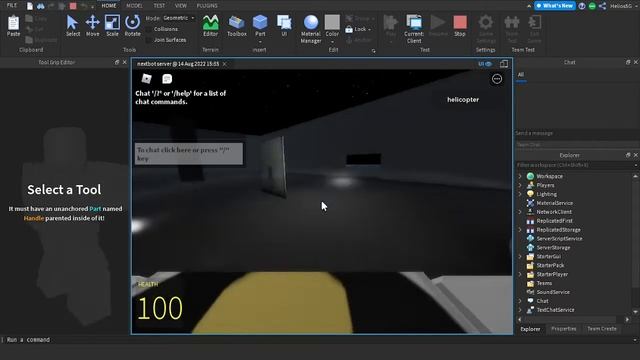Open the UI insert tool
Screen dimensions: 640x360
click(x=284, y=26)
